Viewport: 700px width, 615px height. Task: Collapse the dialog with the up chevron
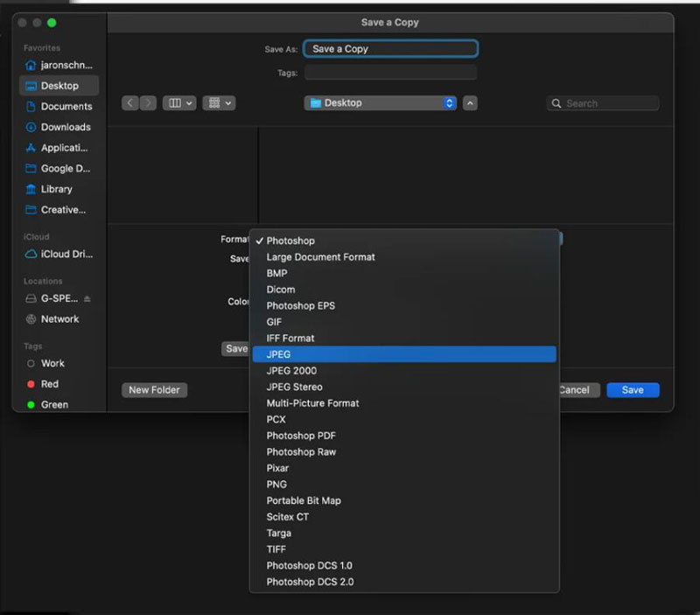(x=469, y=102)
